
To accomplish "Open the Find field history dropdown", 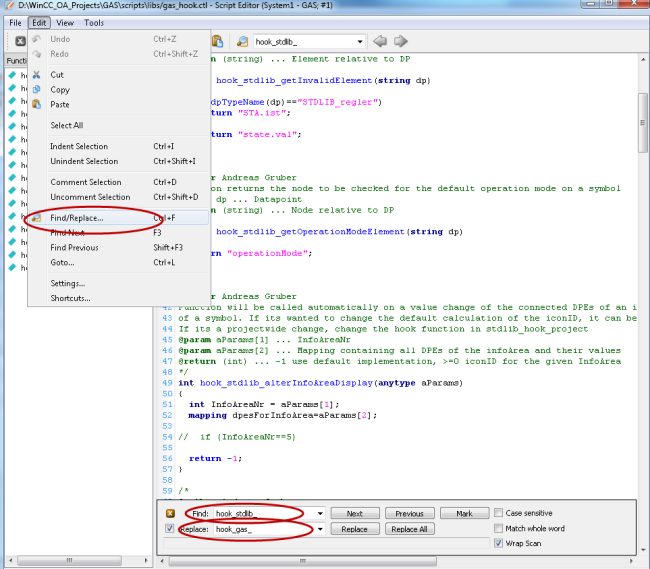I will (319, 513).
